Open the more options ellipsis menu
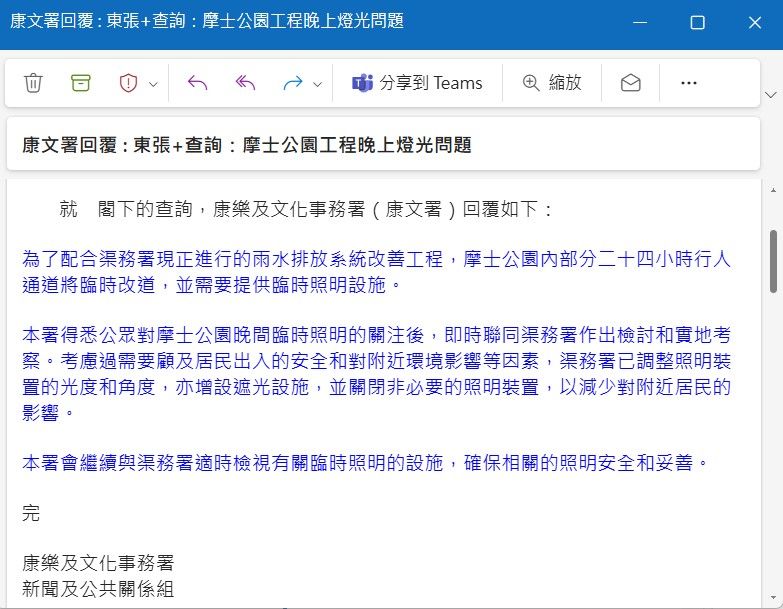 (x=688, y=83)
